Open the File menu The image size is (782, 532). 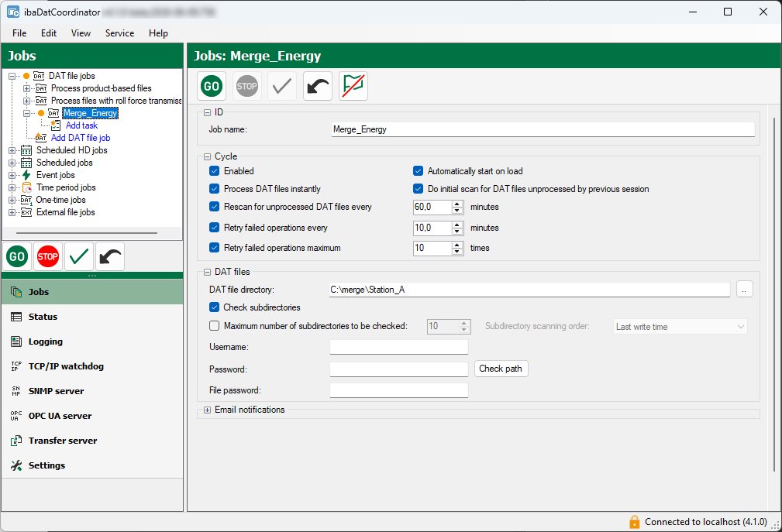(x=19, y=33)
